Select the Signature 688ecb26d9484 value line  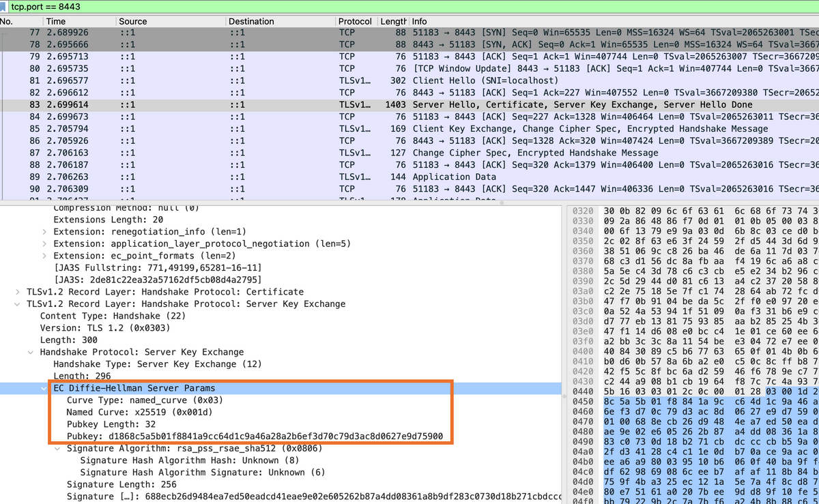click(x=315, y=496)
